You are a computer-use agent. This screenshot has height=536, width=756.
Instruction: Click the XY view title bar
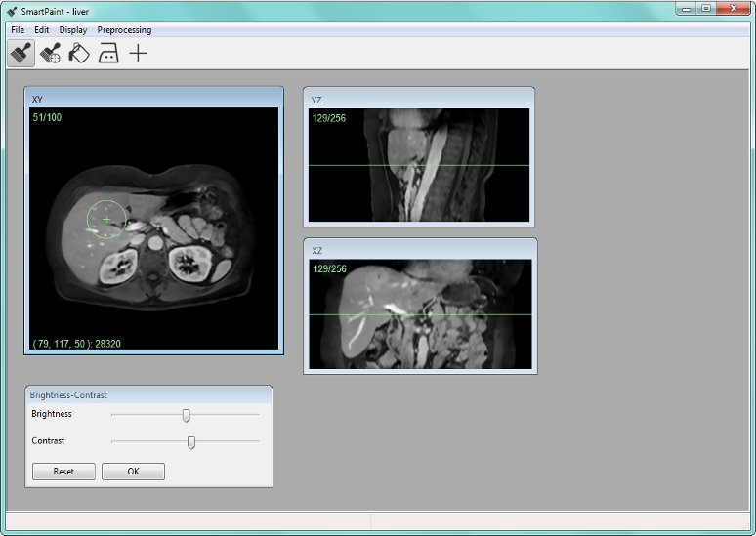point(153,99)
